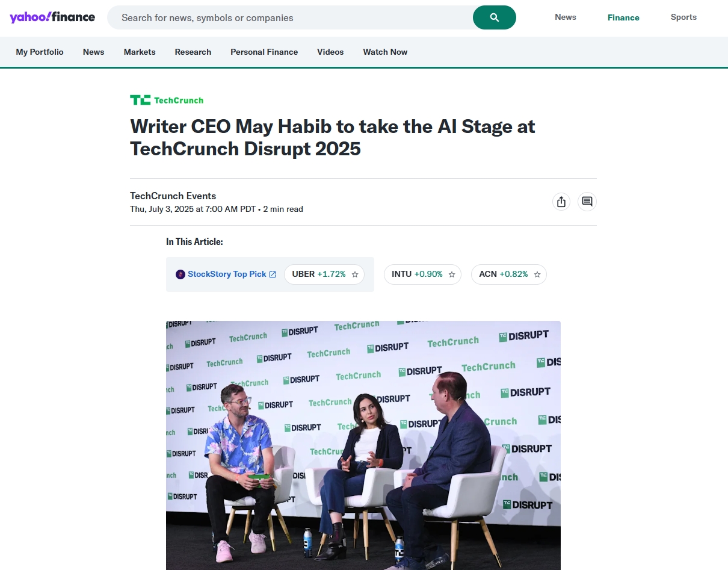Select the Sports tab in header
Viewport: 728px width, 570px height.
click(683, 17)
